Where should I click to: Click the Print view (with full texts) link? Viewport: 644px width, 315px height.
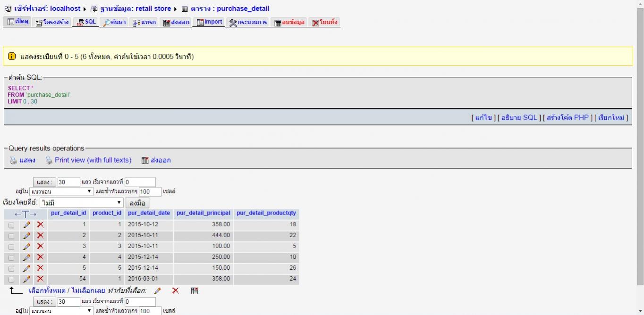[93, 160]
